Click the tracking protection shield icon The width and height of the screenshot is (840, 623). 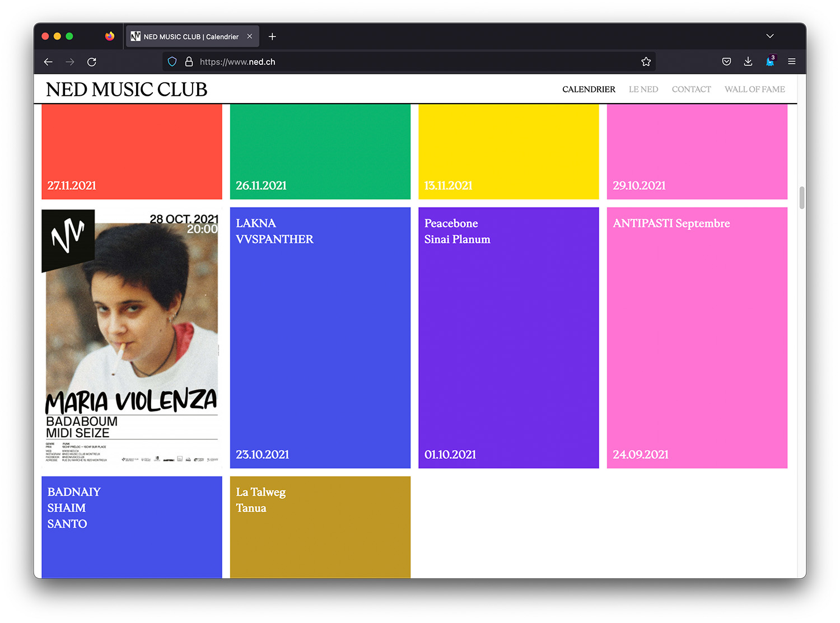tap(172, 62)
